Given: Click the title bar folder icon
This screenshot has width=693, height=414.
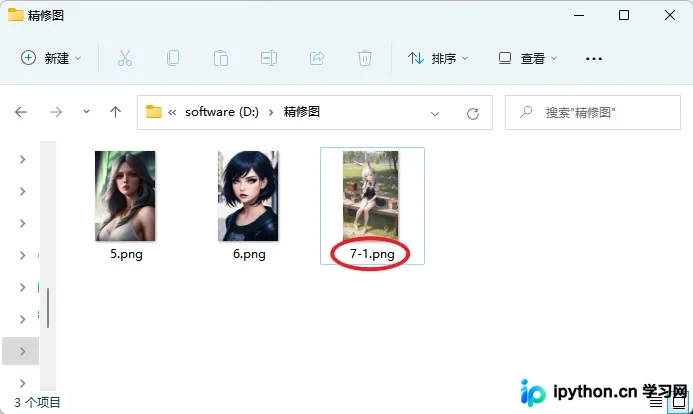Looking at the screenshot, I should [x=15, y=15].
